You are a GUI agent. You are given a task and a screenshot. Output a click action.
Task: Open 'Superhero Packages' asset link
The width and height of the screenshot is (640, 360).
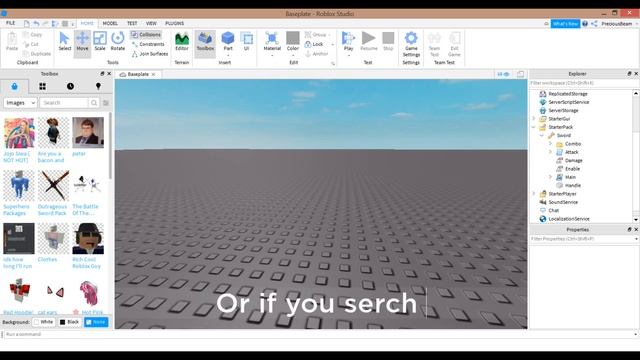tap(16, 210)
